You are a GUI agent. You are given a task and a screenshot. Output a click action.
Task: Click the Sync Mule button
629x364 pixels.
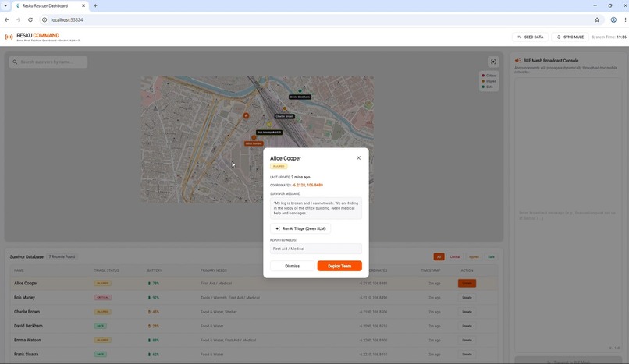[570, 37]
